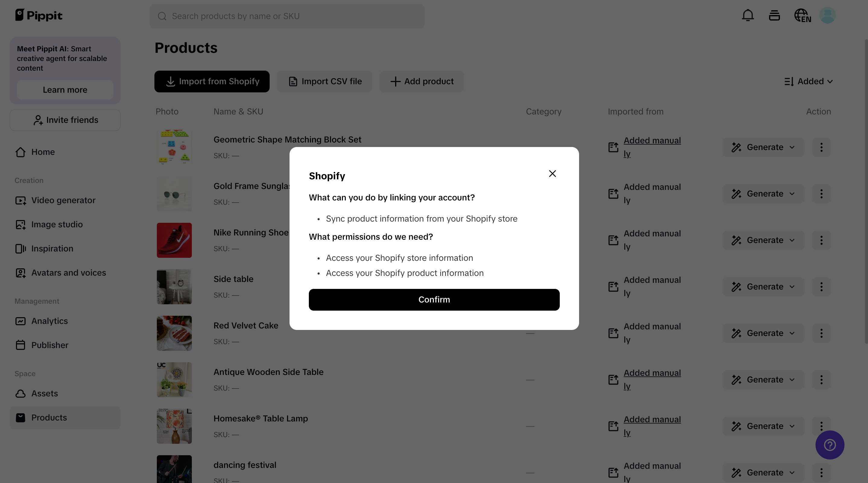Open your profile avatar menu
This screenshot has width=868, height=483.
point(828,15)
